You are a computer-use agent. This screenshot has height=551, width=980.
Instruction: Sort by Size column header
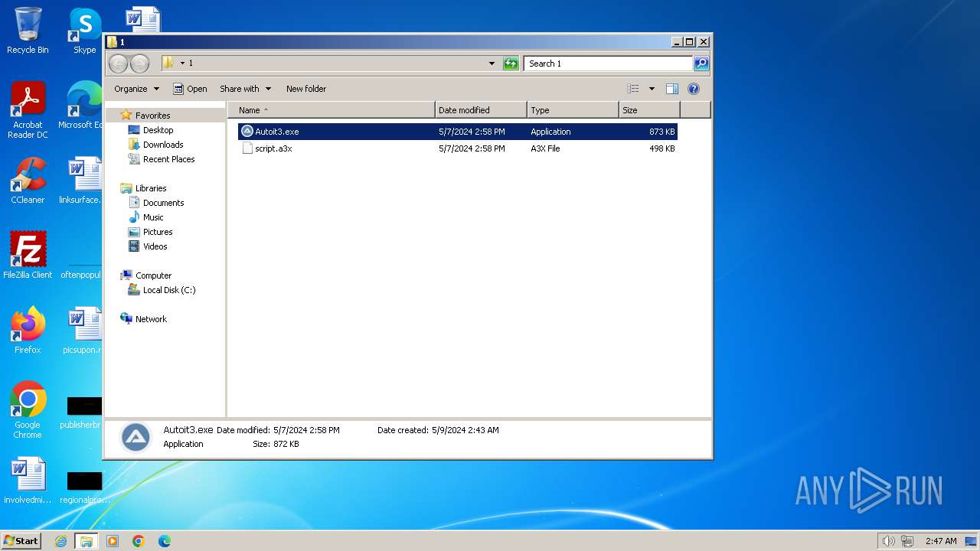tap(649, 110)
